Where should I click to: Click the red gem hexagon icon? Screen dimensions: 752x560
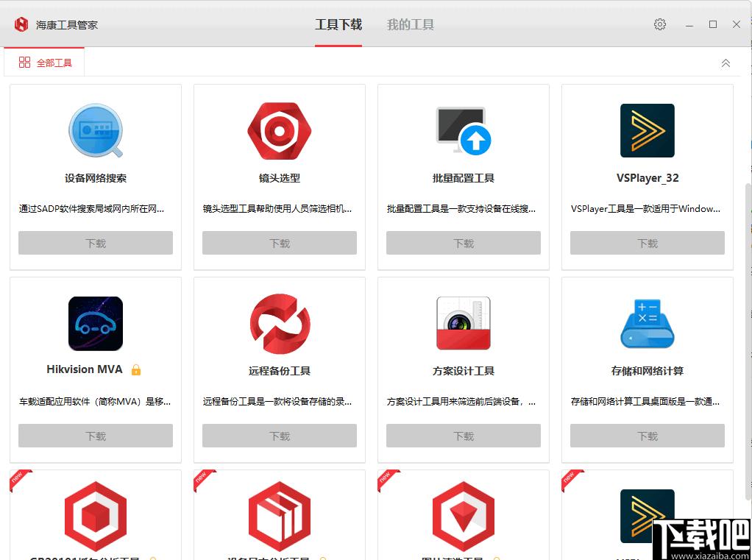[464, 517]
